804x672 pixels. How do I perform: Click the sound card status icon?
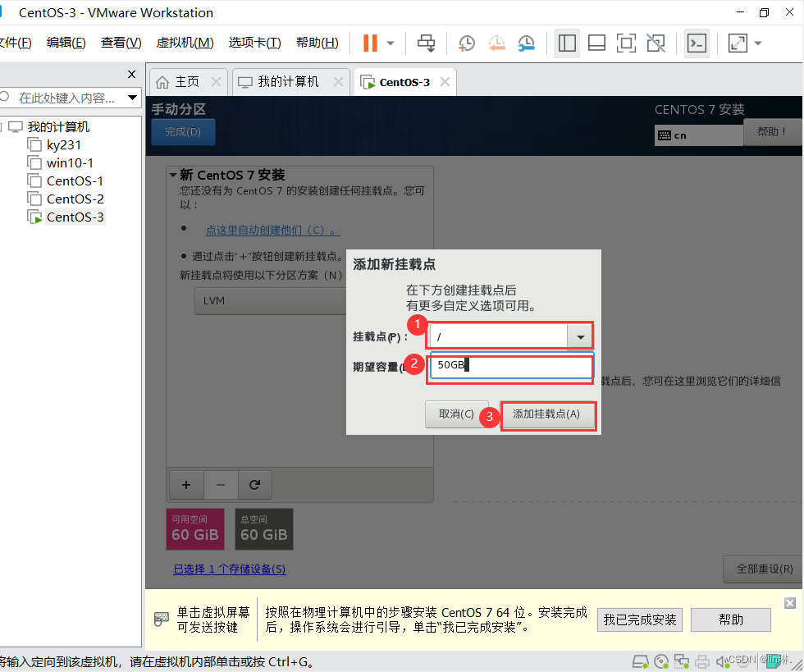pyautogui.click(x=722, y=661)
